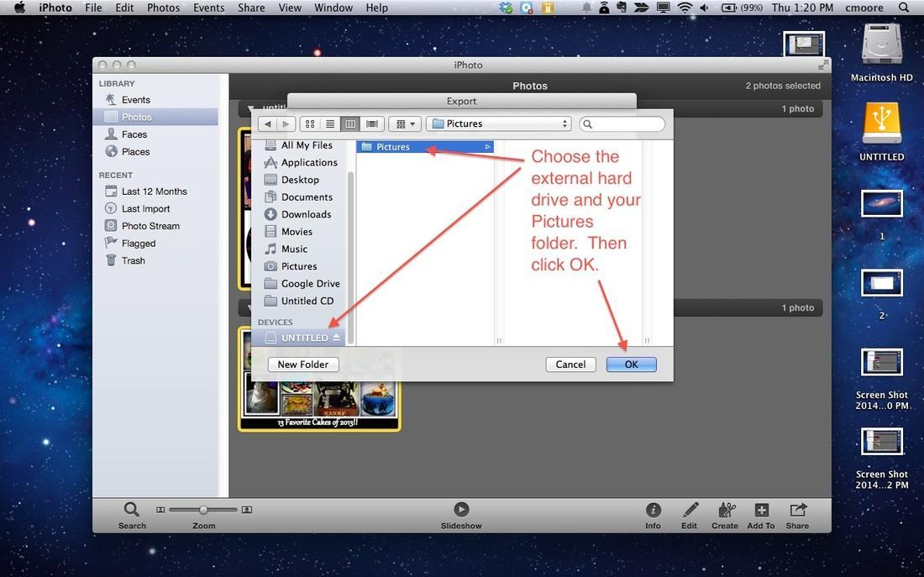This screenshot has height=577, width=924.
Task: Click the Info icon in bottom toolbar
Action: pos(653,511)
